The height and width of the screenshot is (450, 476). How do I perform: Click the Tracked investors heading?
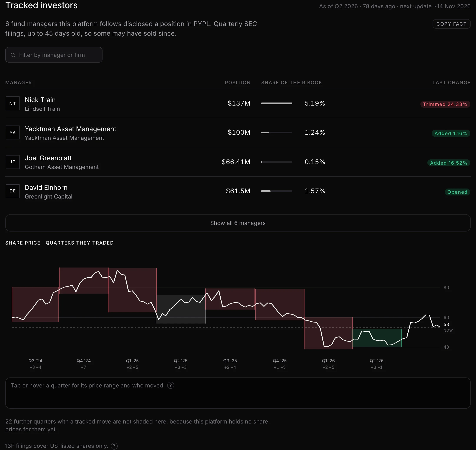(41, 5)
